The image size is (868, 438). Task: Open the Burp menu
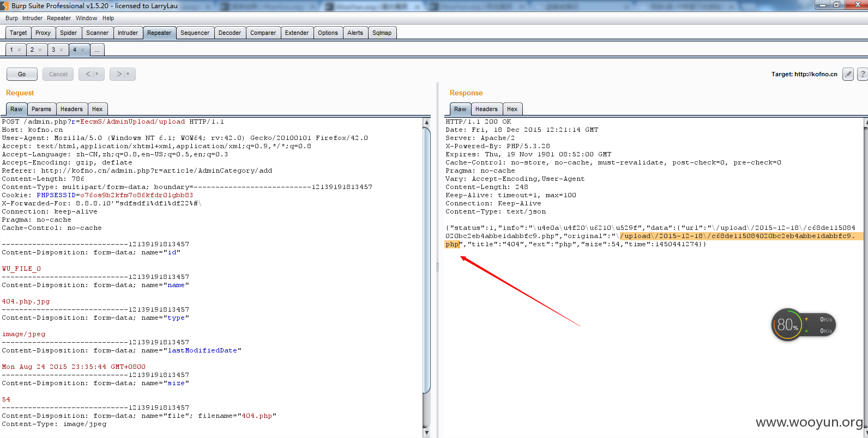point(11,18)
